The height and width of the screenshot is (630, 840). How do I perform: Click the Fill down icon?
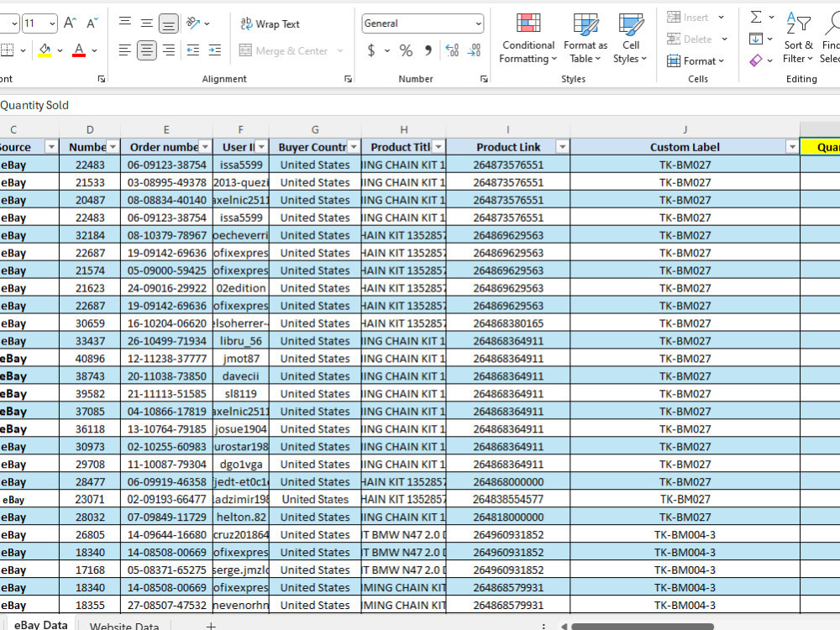[756, 39]
